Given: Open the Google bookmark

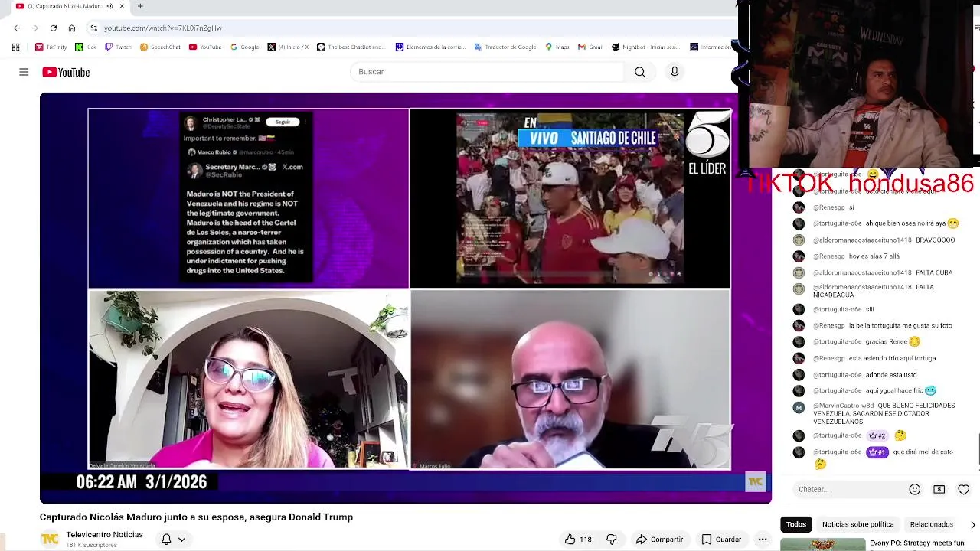Looking at the screenshot, I should [245, 47].
